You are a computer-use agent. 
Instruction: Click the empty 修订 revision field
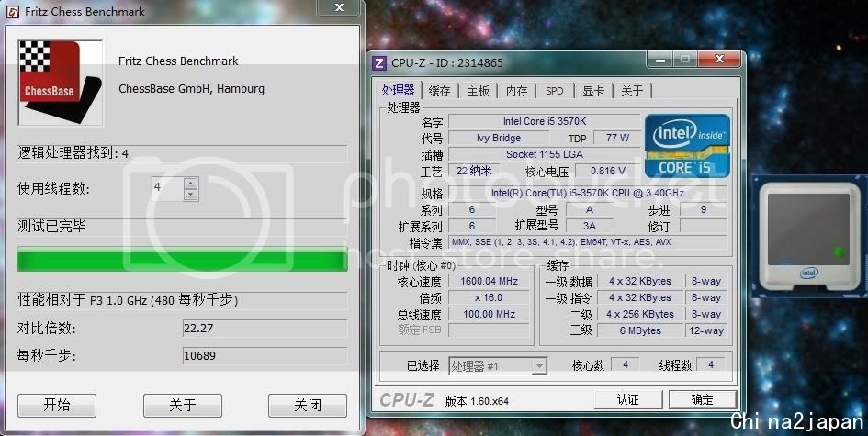[x=703, y=227]
